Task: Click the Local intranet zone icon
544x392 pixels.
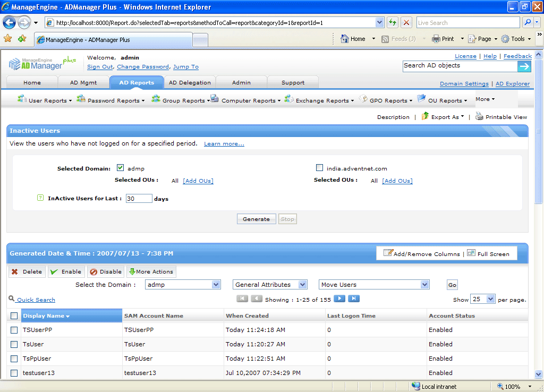Action: tap(415, 386)
